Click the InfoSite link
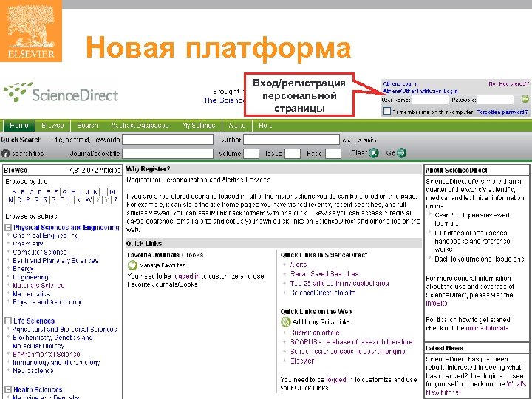The height and width of the screenshot is (399, 532). [x=437, y=304]
